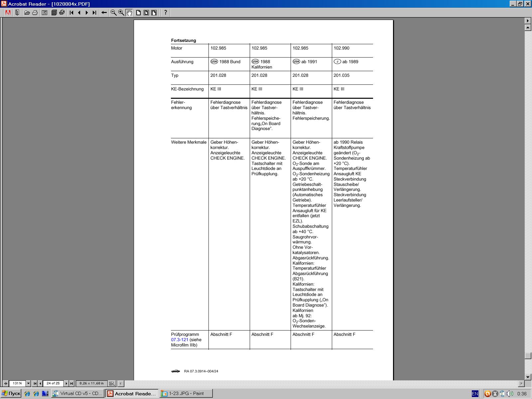Click the 24 of 25 page field

[53, 383]
